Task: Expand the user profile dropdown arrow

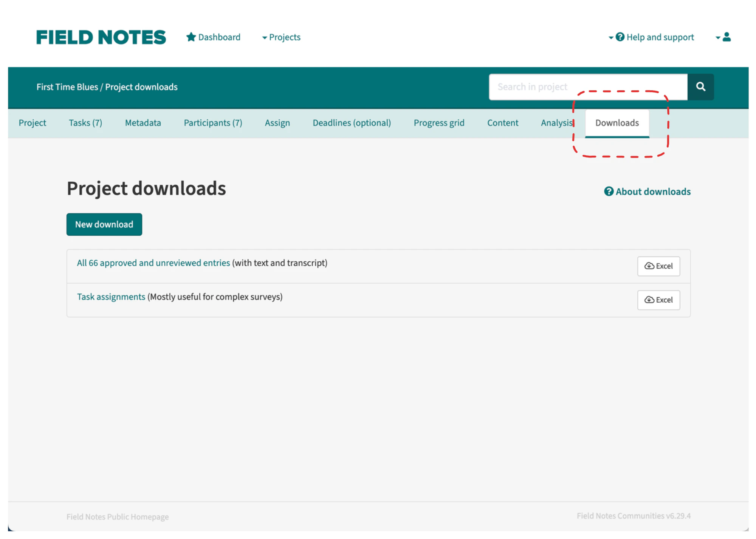Action: [717, 37]
